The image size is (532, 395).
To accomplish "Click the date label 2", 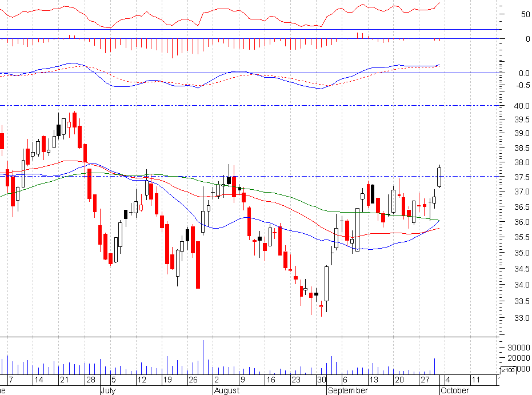I will pos(217,380).
